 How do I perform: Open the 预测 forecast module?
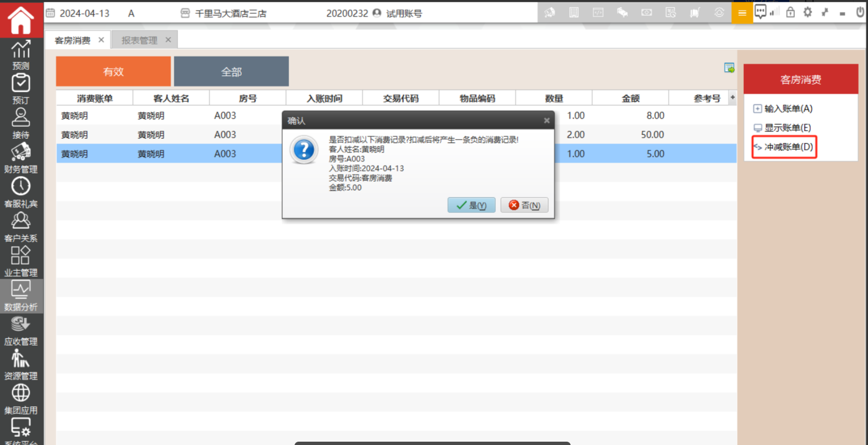21,55
